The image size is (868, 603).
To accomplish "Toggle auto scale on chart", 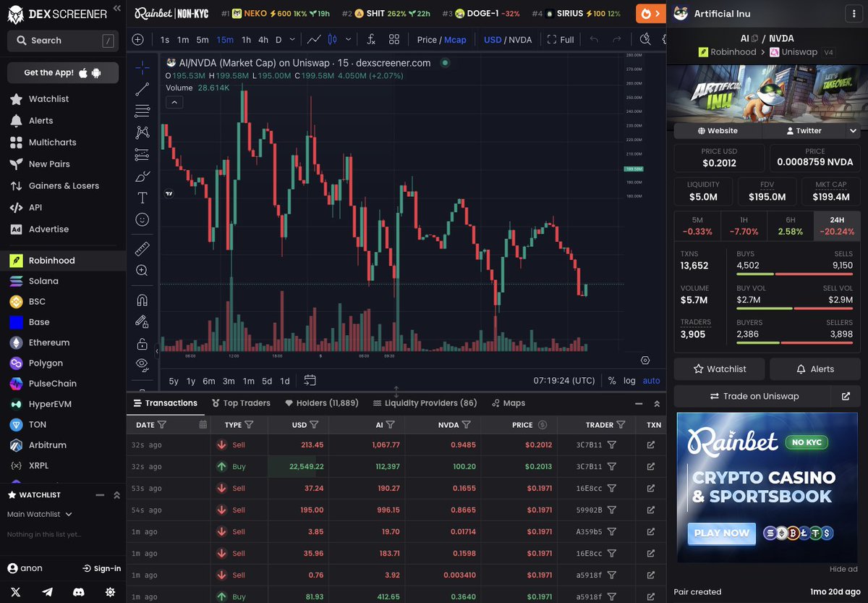I will (x=652, y=381).
